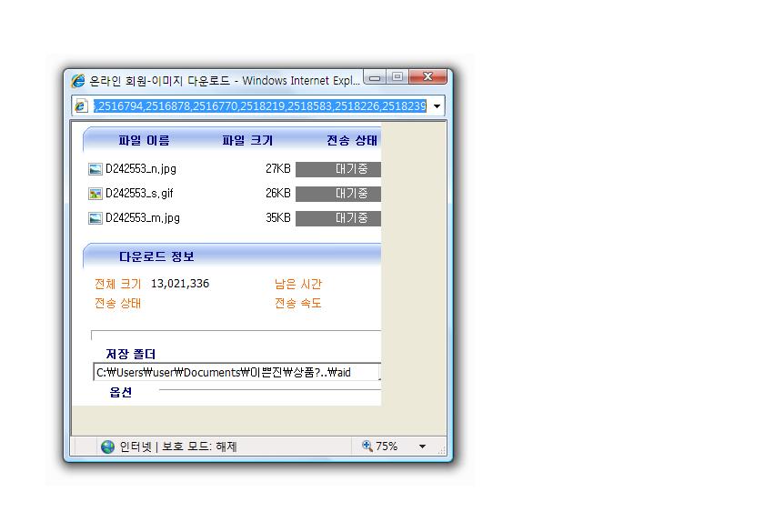This screenshot has width=764, height=532.
Task: Select the D242553_m.jpg file icon
Action: click(95, 217)
